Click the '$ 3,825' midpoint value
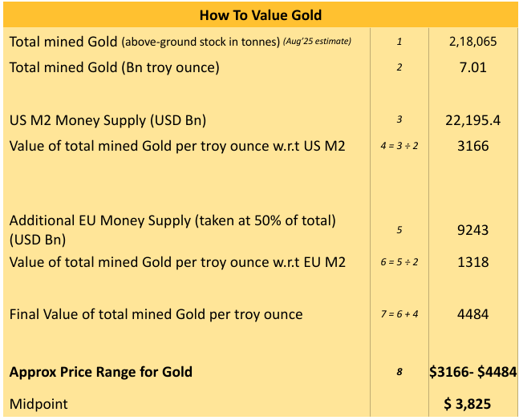This screenshot has height=420, width=519. click(472, 404)
